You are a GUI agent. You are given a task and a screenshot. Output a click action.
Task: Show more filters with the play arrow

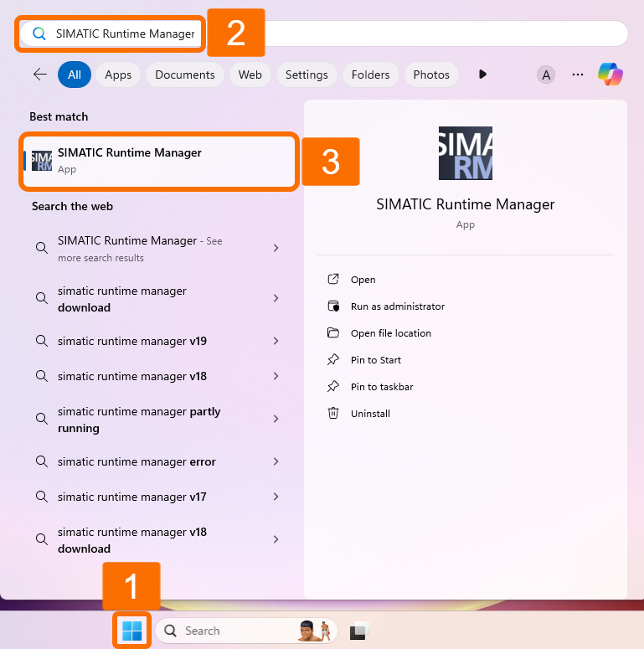pos(482,75)
